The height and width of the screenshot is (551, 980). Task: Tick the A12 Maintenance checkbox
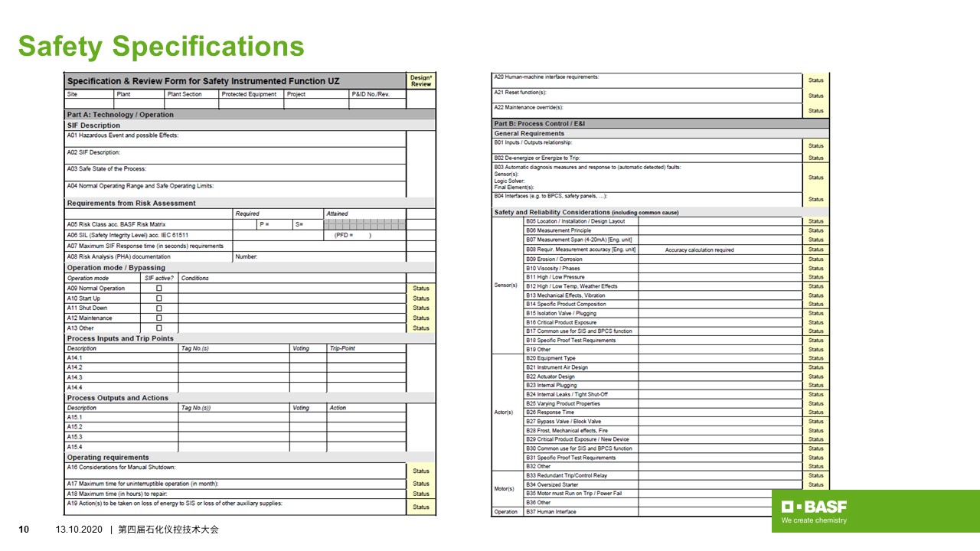click(x=159, y=318)
